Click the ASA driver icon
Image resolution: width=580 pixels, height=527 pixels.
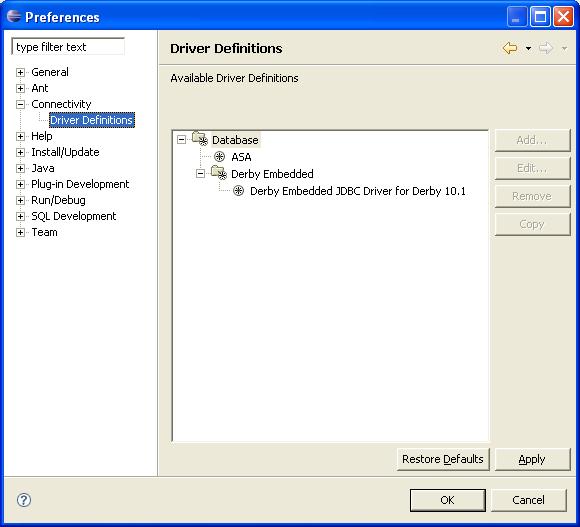coord(219,157)
